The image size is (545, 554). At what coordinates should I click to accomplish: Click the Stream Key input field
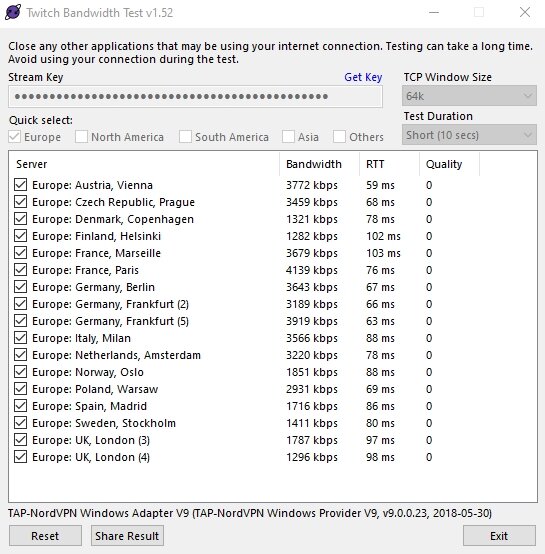195,96
